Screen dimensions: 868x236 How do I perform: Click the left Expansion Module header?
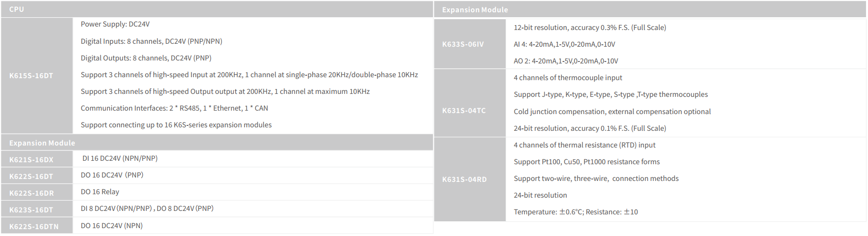(42, 143)
